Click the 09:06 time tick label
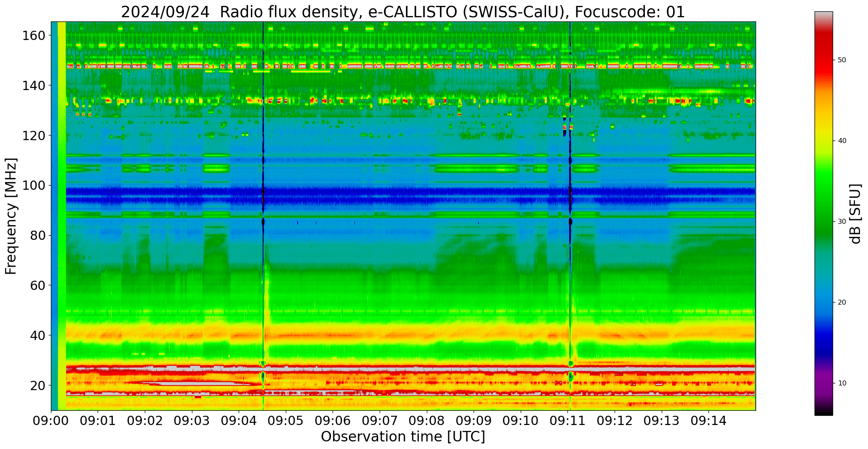 333,420
